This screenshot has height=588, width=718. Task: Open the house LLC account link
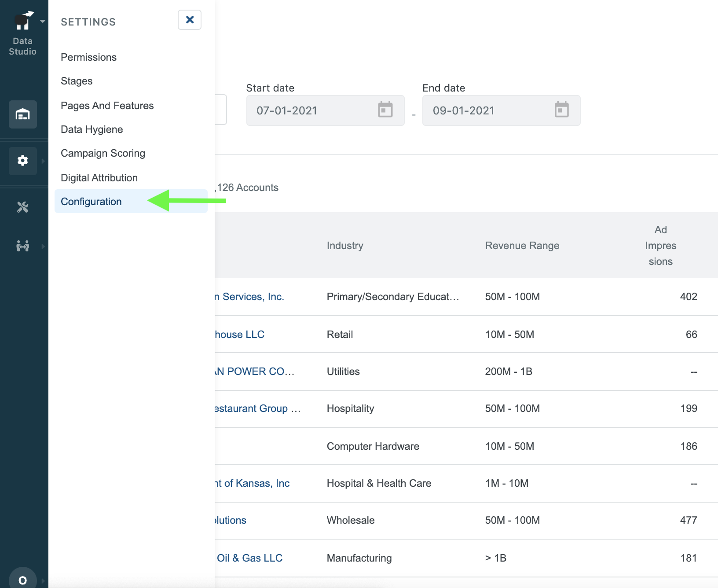tap(240, 334)
